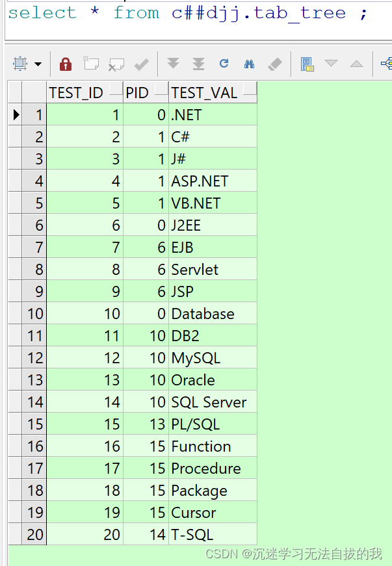The image size is (392, 566).
Task: Click the cell containing Oracle
Action: [213, 379]
